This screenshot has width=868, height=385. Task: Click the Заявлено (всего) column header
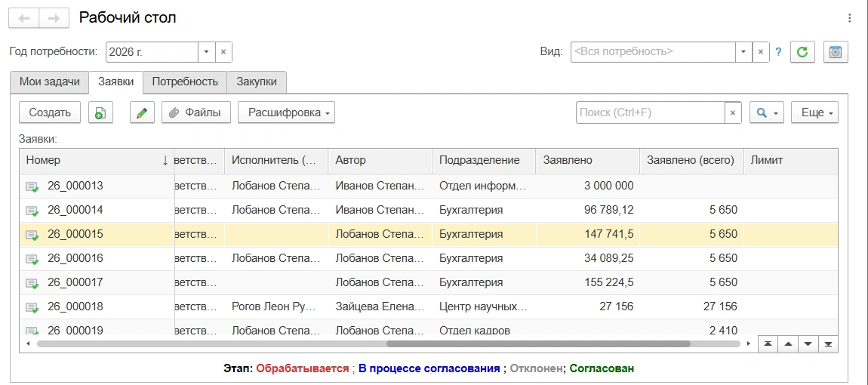[x=691, y=161]
